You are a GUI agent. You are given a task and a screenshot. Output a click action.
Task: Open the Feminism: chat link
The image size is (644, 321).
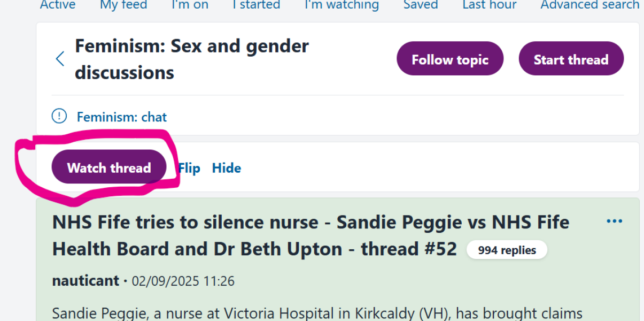tap(121, 117)
